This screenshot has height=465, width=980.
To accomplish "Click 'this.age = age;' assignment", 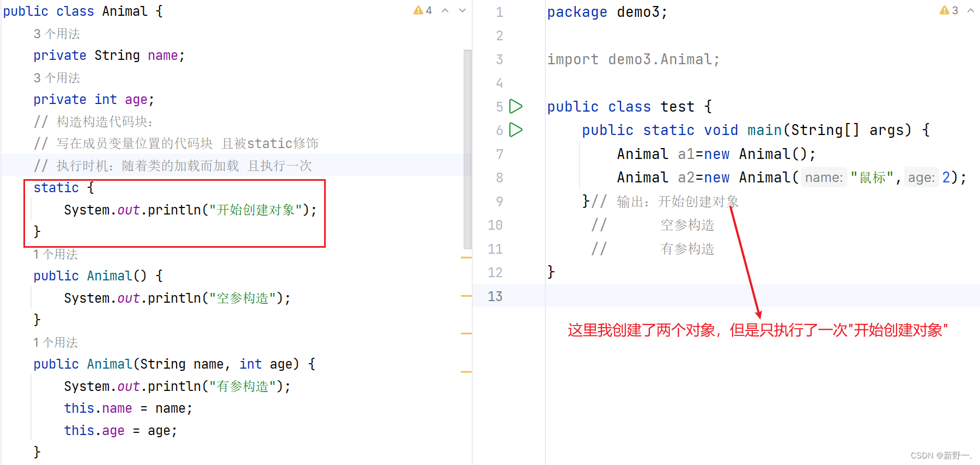I will [120, 431].
